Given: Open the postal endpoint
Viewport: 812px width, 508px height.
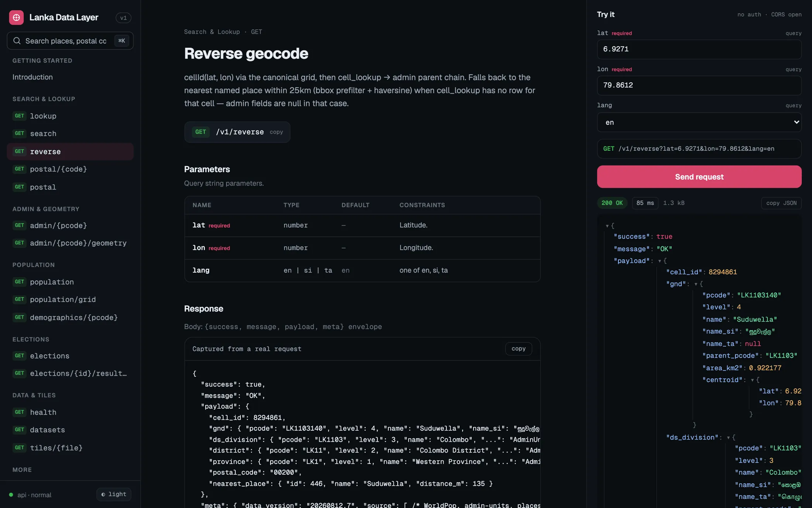Looking at the screenshot, I should [x=70, y=187].
